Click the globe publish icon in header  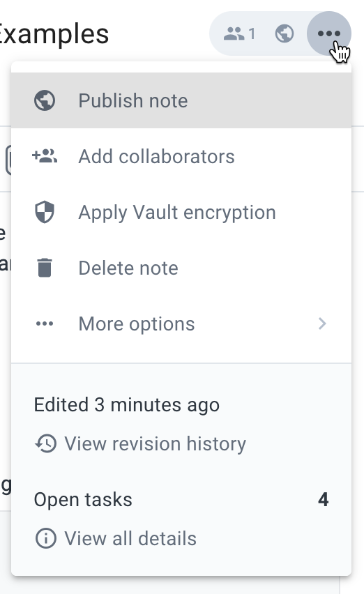[x=285, y=33]
